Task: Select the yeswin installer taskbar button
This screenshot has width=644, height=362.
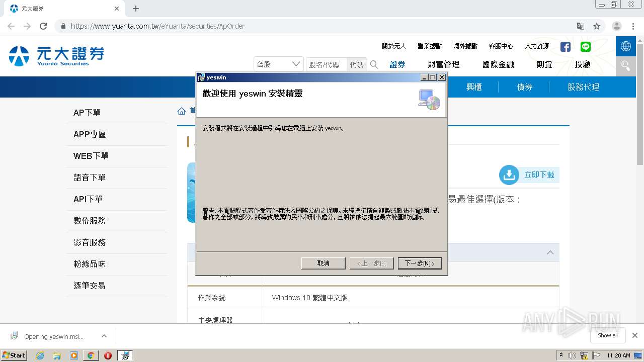Action: [125, 355]
